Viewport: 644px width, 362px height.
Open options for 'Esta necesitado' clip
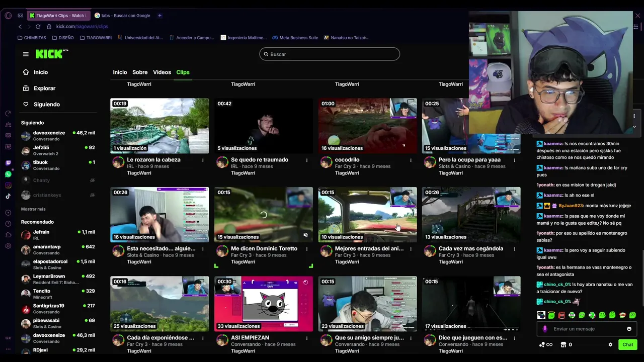(203, 249)
